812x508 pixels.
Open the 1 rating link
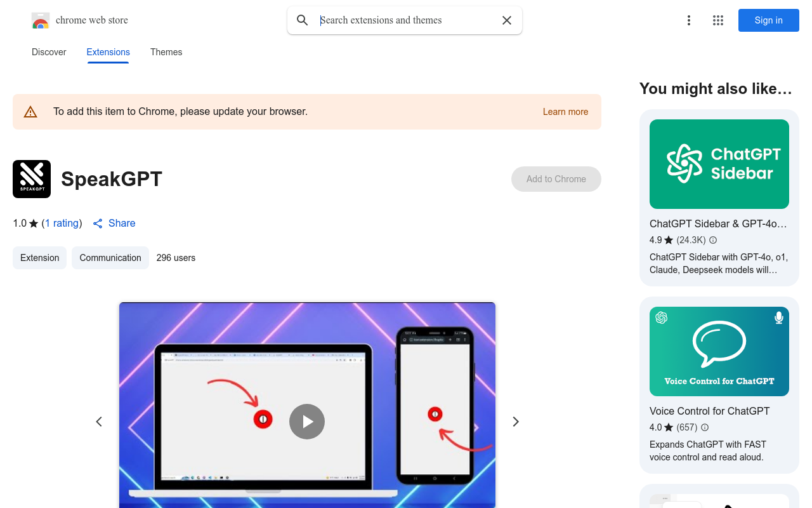pos(62,224)
